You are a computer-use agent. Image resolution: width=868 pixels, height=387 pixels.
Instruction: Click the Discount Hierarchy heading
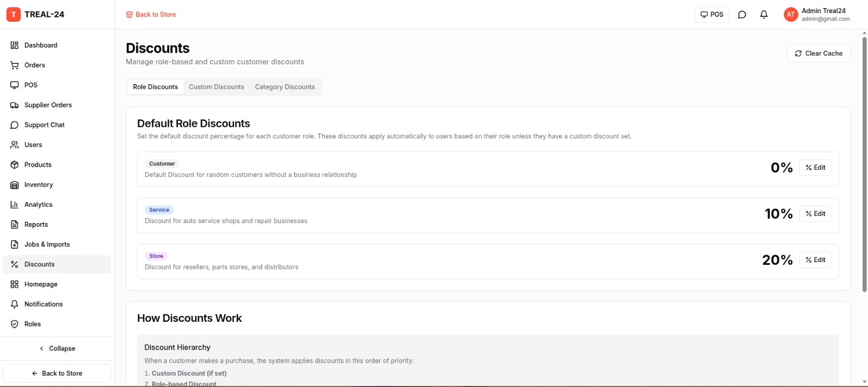click(x=177, y=347)
